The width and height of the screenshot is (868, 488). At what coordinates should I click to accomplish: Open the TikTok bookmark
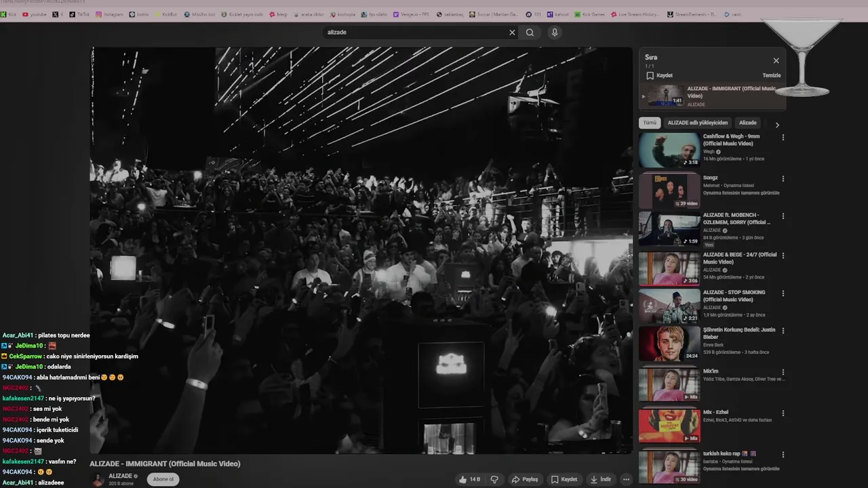80,14
